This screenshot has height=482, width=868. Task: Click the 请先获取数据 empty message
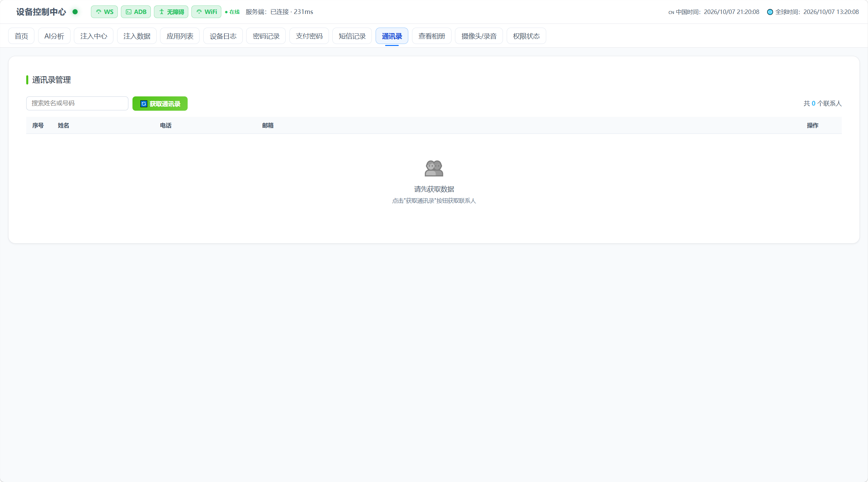coord(434,189)
